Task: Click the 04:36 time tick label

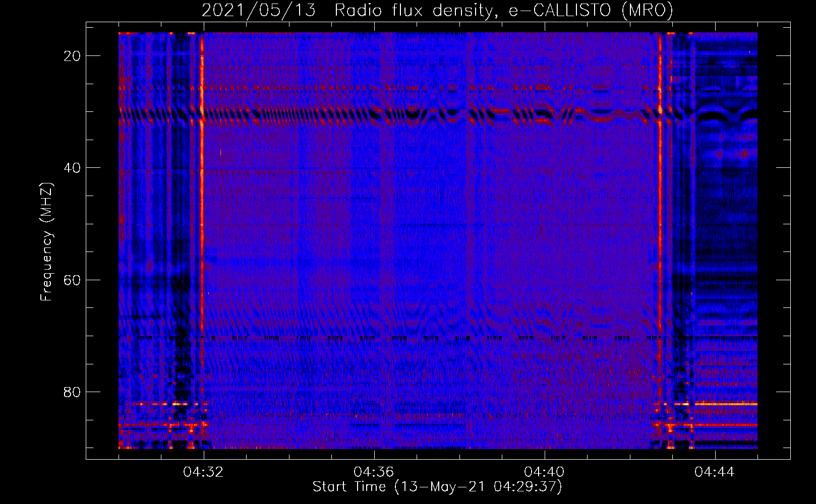Action: pyautogui.click(x=374, y=472)
